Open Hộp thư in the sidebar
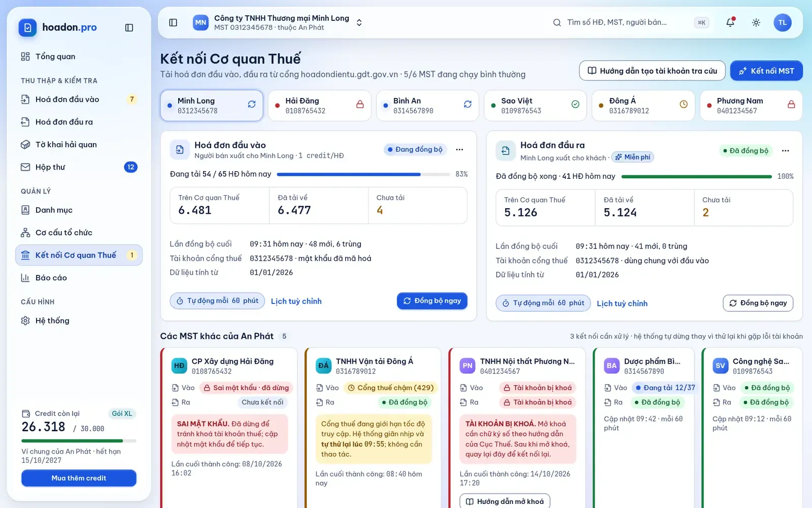This screenshot has width=812, height=508. coord(79,167)
